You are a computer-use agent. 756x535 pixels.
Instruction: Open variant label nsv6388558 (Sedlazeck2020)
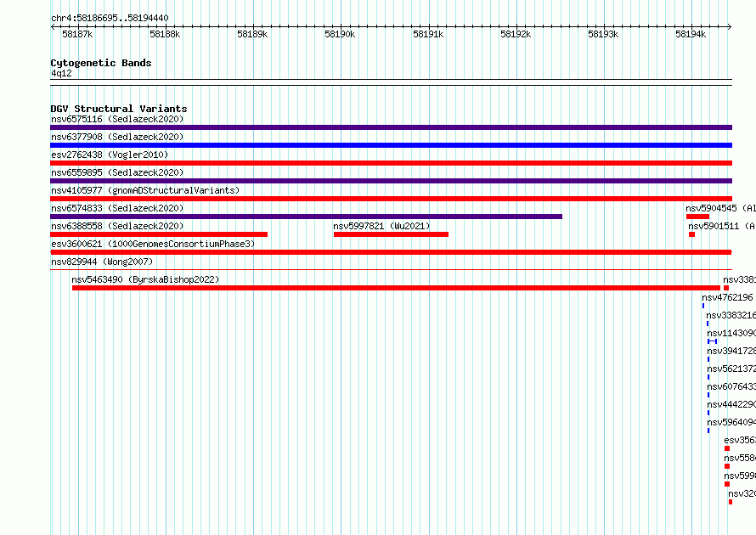(x=117, y=226)
